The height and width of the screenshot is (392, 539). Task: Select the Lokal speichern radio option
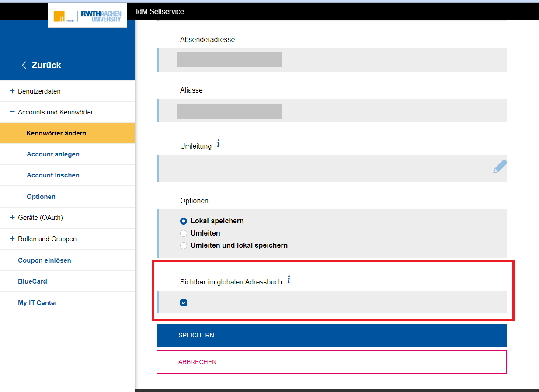coord(184,221)
